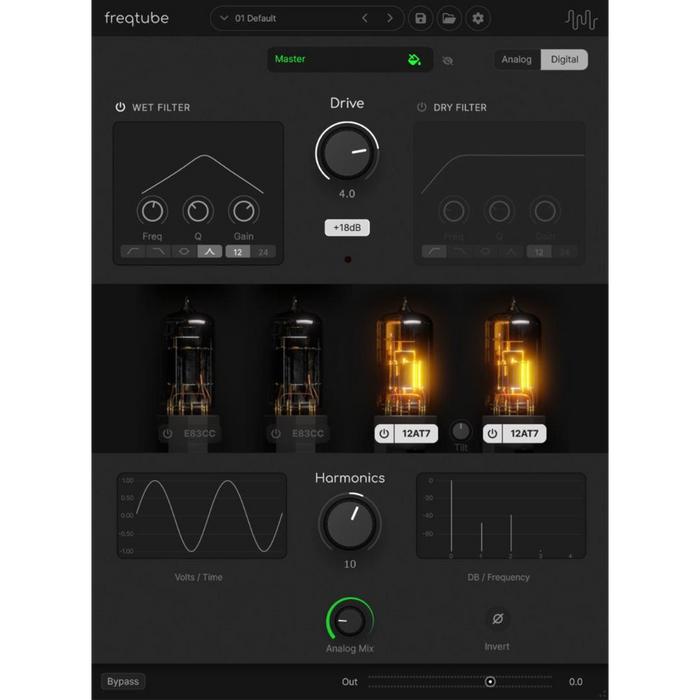Select Wet Filter bell shape icon
The image size is (700, 700).
(x=184, y=252)
